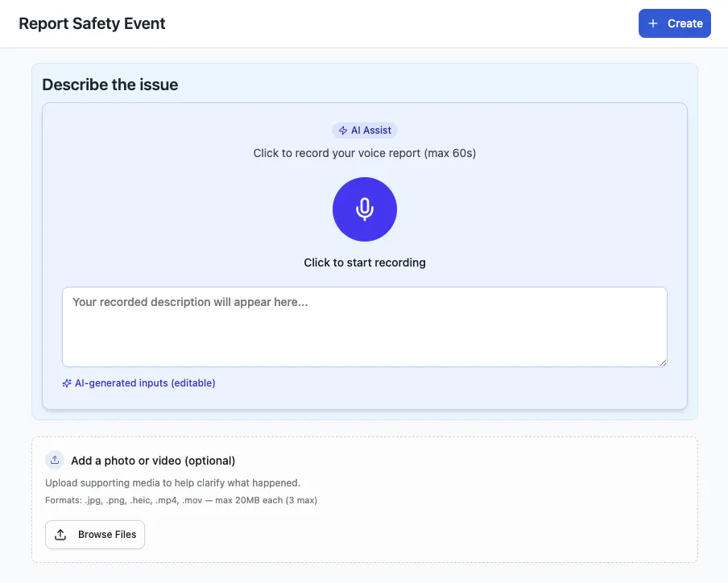
Task: Start recording with the microphone button
Action: point(365,209)
